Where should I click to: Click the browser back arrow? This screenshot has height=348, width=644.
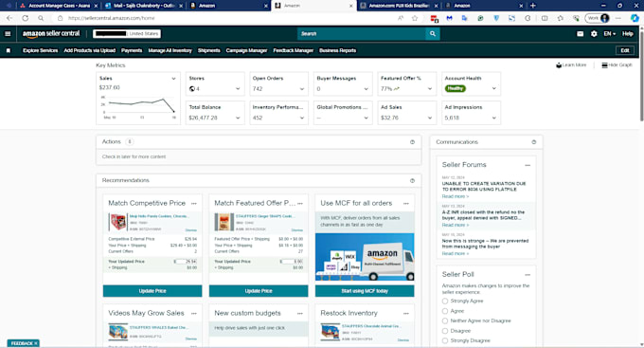tap(9, 18)
